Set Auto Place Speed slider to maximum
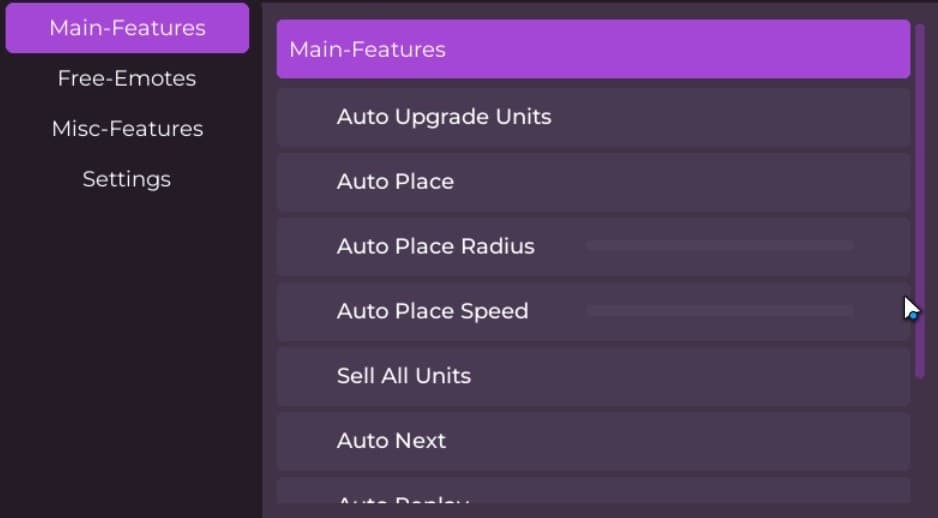This screenshot has width=938, height=518. pyautogui.click(x=852, y=311)
